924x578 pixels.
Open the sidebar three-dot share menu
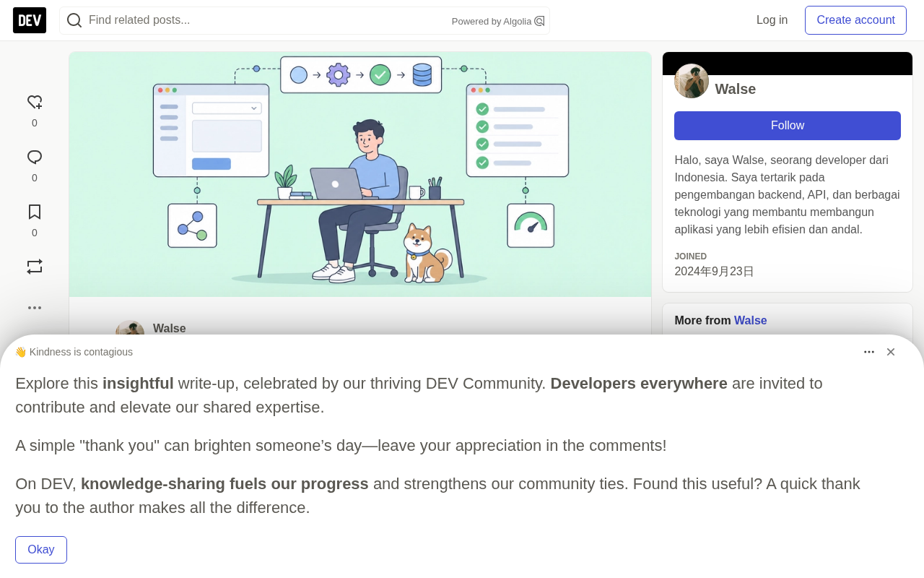click(35, 308)
